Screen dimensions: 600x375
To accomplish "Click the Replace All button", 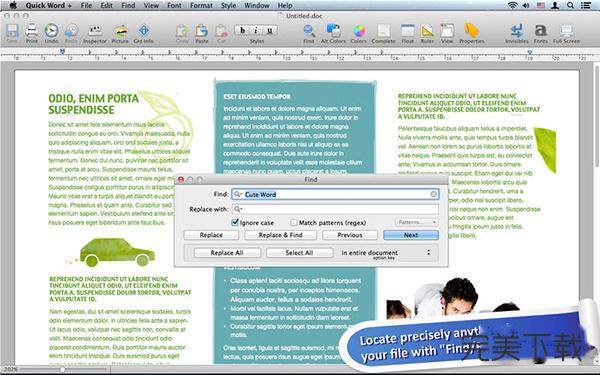I will [227, 253].
